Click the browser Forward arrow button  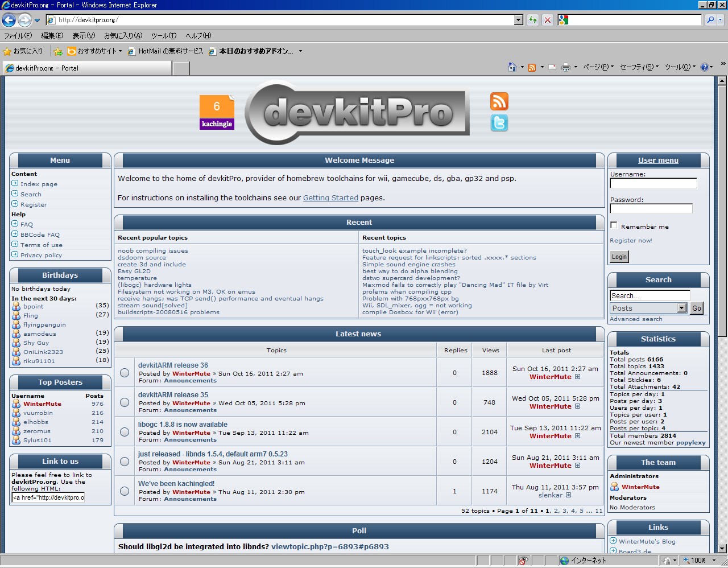[24, 20]
